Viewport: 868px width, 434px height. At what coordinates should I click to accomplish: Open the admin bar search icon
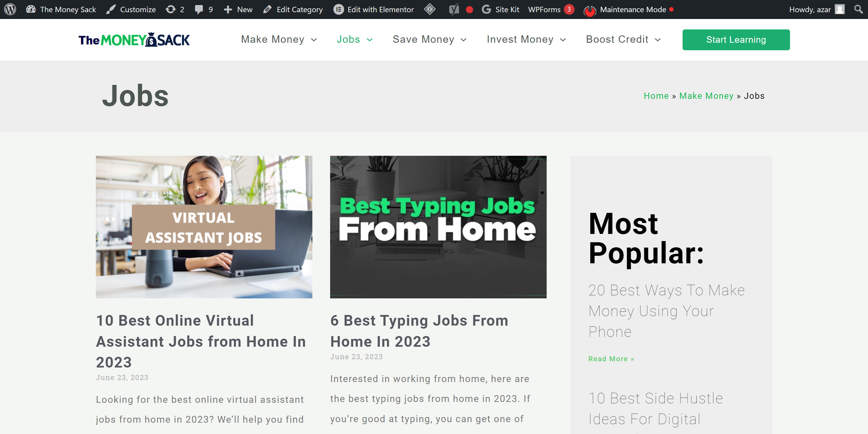click(x=858, y=9)
